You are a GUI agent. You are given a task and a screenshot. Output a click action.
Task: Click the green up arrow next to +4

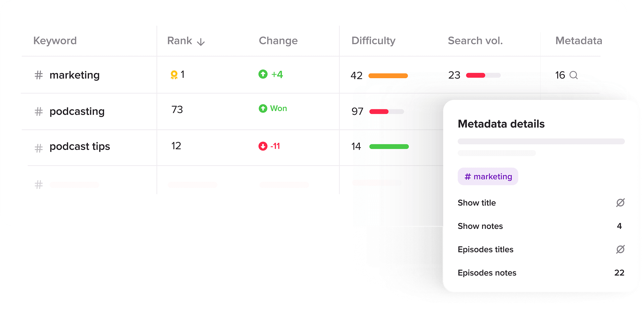263,74
